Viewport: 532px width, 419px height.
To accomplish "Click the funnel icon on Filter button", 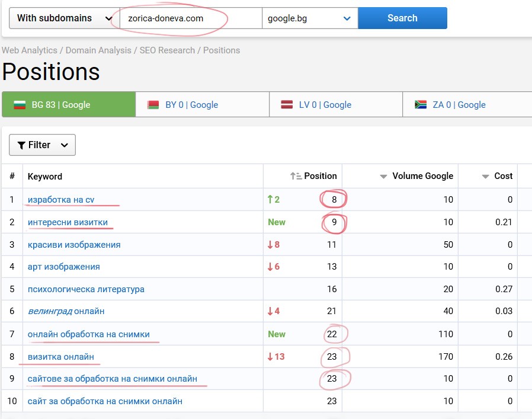I will point(21,145).
